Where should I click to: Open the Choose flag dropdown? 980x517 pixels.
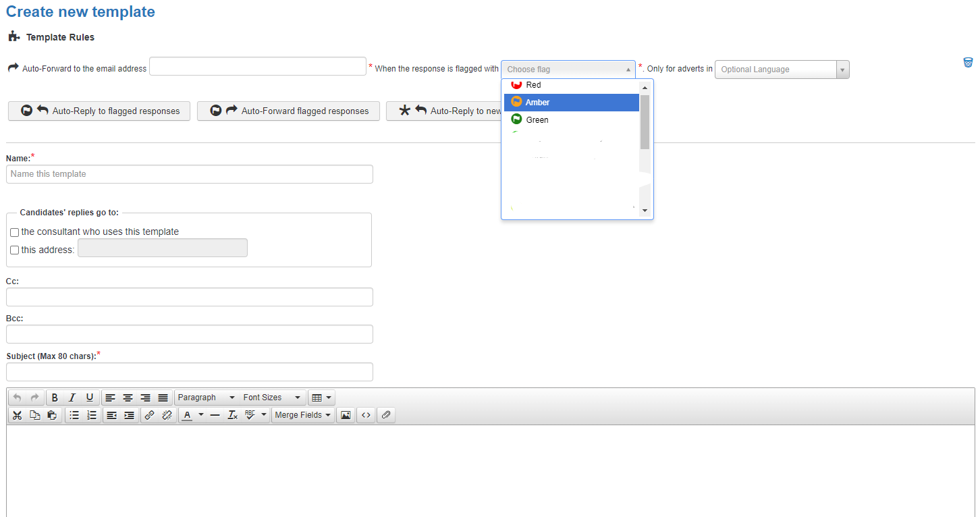[568, 69]
